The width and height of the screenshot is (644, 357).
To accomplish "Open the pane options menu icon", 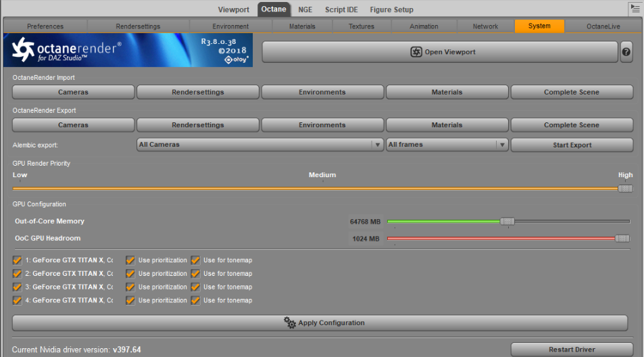I will click(x=635, y=9).
